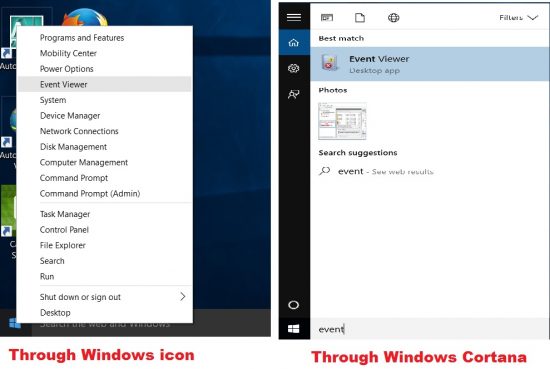Click the Windows logo in Cortana panel
Screen dimensions: 550x369
[x=294, y=329]
